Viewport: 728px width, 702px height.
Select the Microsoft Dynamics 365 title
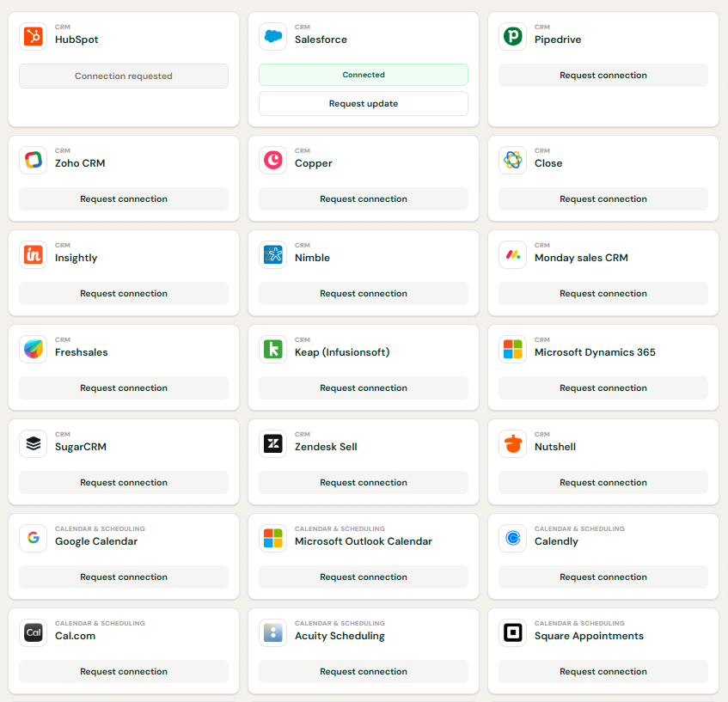point(595,352)
